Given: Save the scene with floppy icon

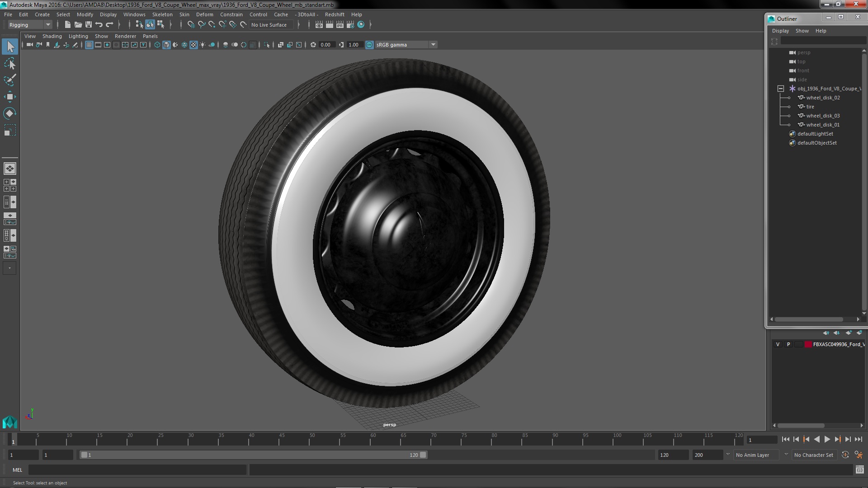Looking at the screenshot, I should (x=89, y=25).
